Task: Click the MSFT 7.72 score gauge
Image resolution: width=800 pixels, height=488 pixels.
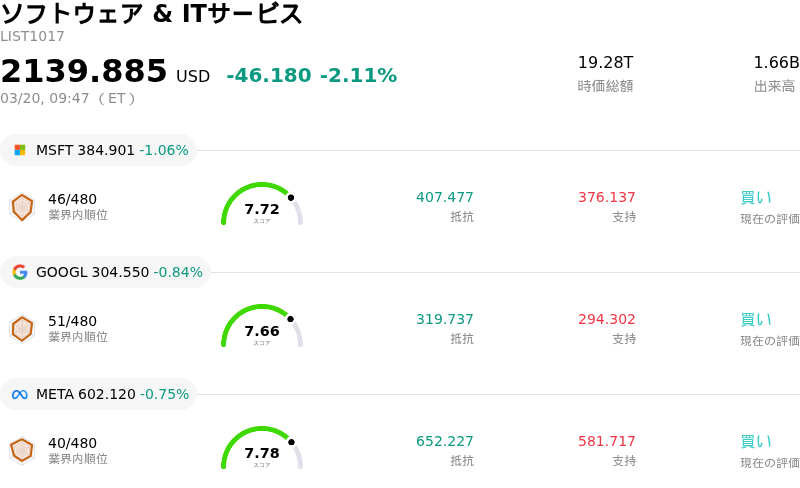Action: click(x=261, y=206)
